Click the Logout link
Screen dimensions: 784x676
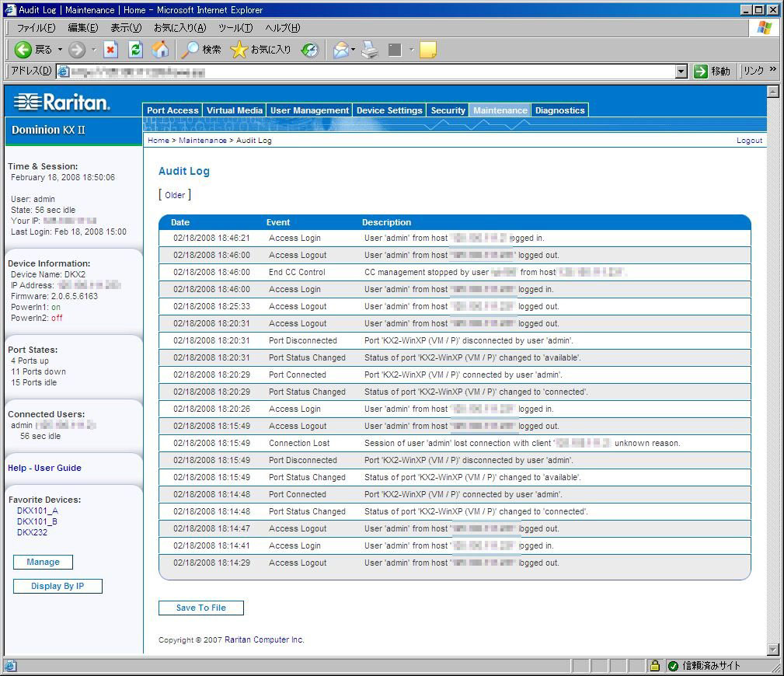click(x=749, y=141)
